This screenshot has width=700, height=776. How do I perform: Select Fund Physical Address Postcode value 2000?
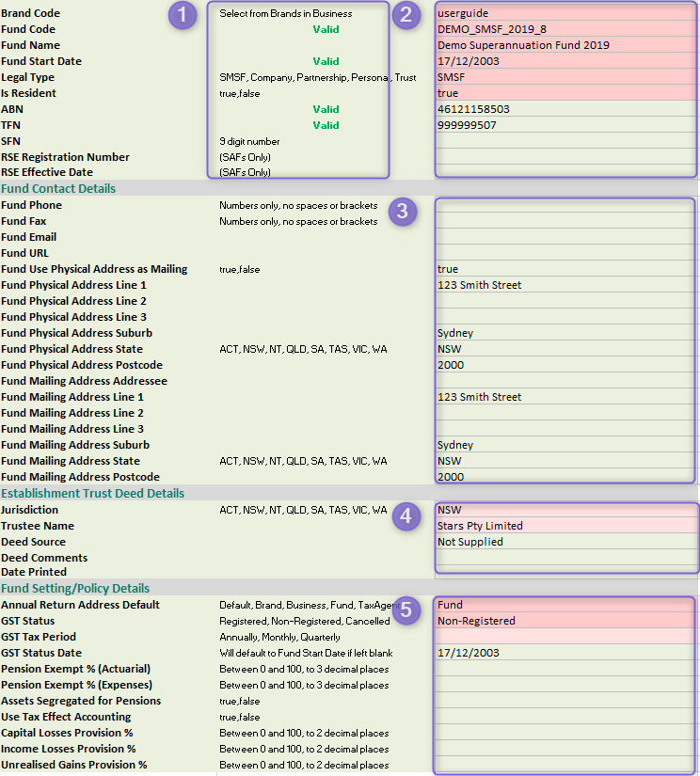[x=565, y=365]
